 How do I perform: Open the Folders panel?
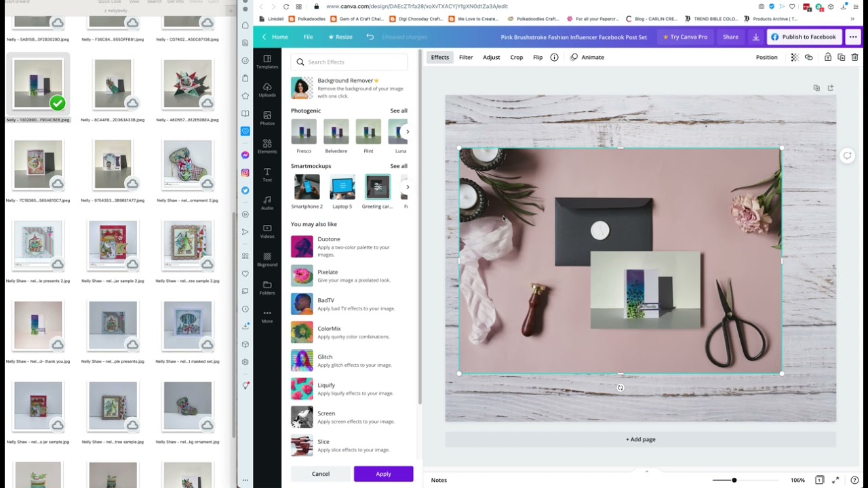point(267,288)
